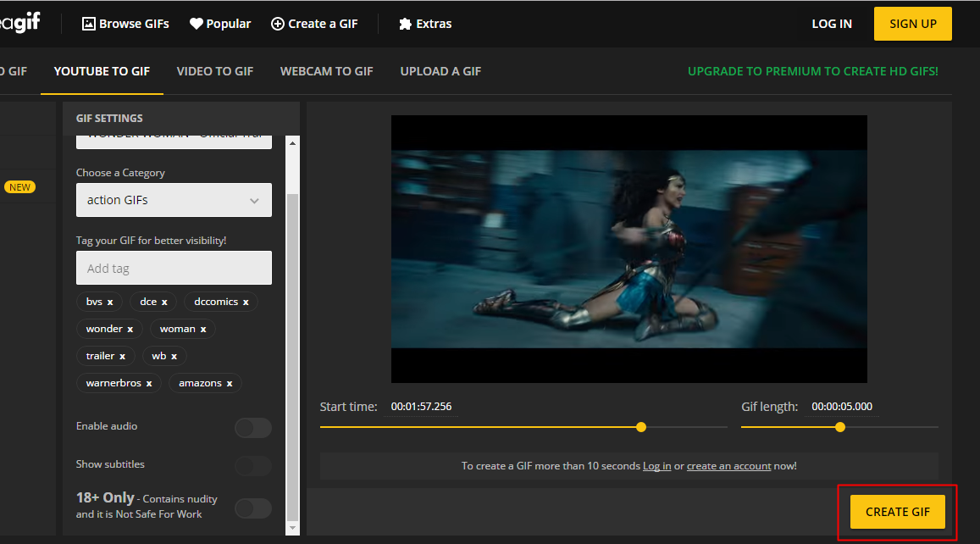Click the Start time value field
This screenshot has width=980, height=544.
point(421,407)
